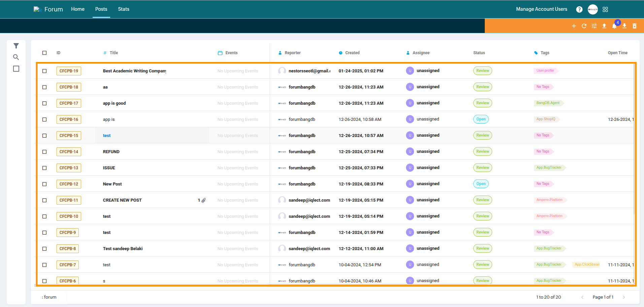Open the Stats tab

pos(124,9)
